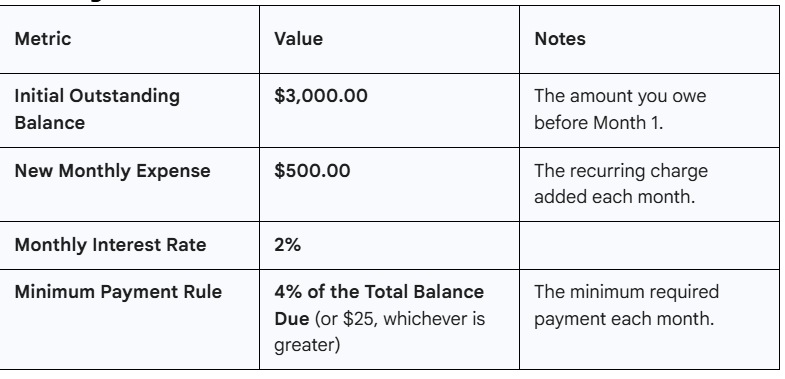Image resolution: width=785 pixels, height=379 pixels.
Task: Click the 4% of the Total Balance text
Action: coord(379,292)
